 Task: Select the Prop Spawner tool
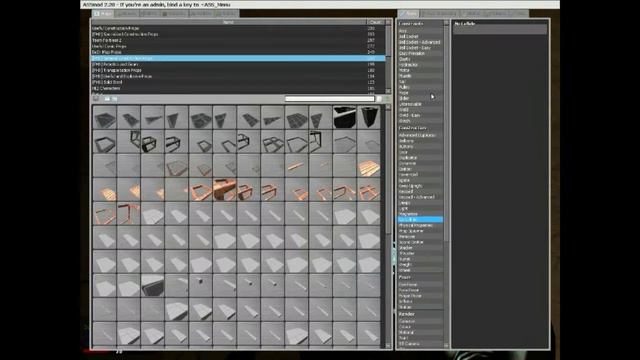pos(420,231)
